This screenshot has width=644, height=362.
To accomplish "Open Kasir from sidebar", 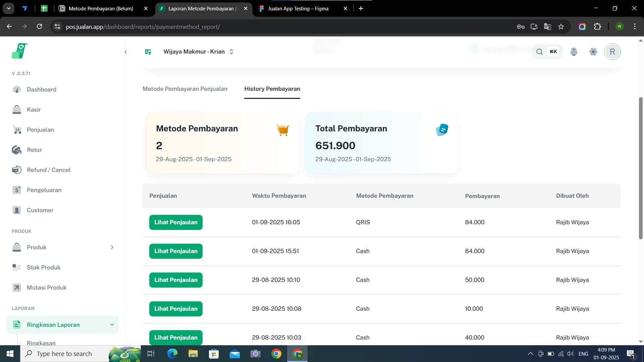I will 34,110.
